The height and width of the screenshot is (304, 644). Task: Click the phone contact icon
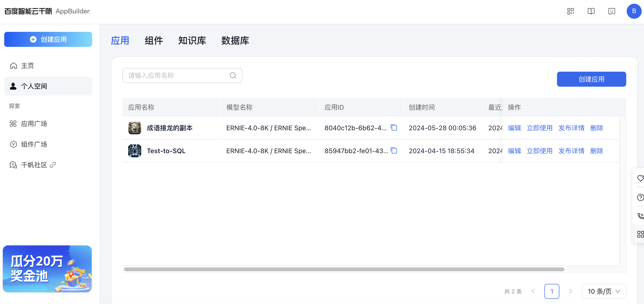[640, 216]
